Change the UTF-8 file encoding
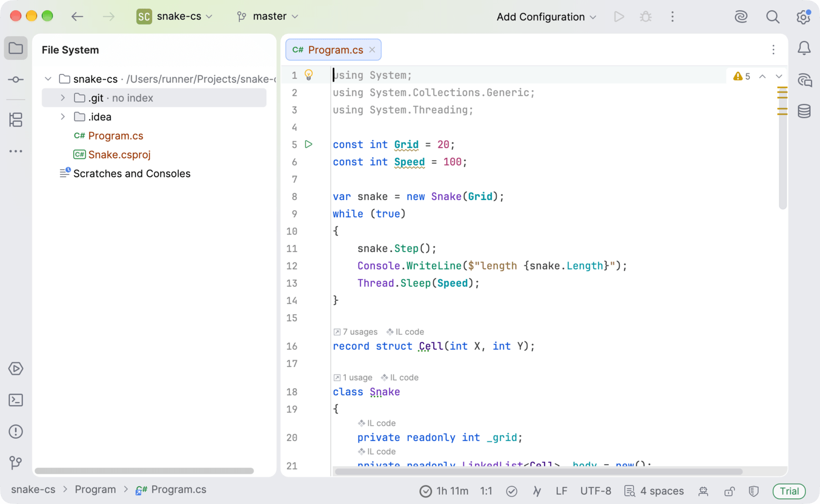Viewport: 820px width, 504px height. (x=596, y=491)
